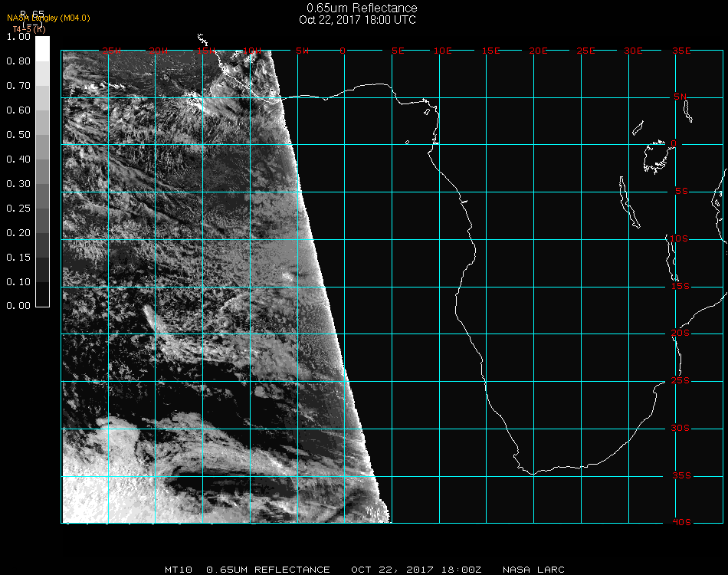Click the 30S latitude label

[680, 429]
